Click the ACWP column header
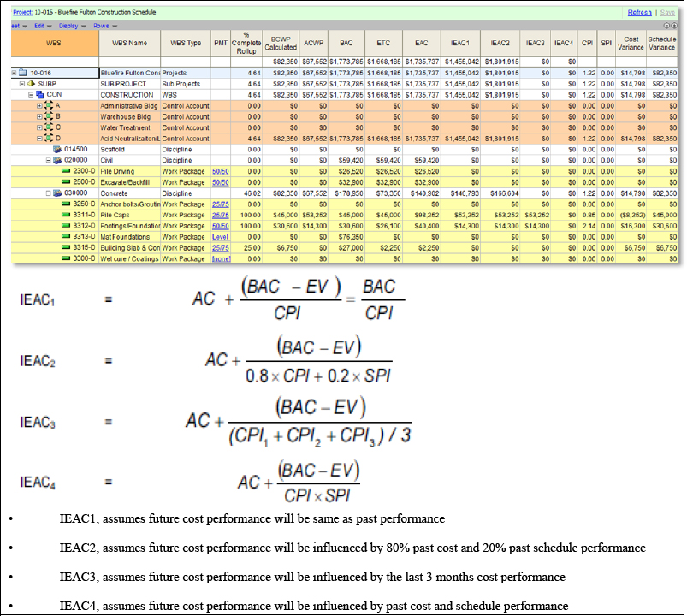The image size is (687, 616). [314, 43]
